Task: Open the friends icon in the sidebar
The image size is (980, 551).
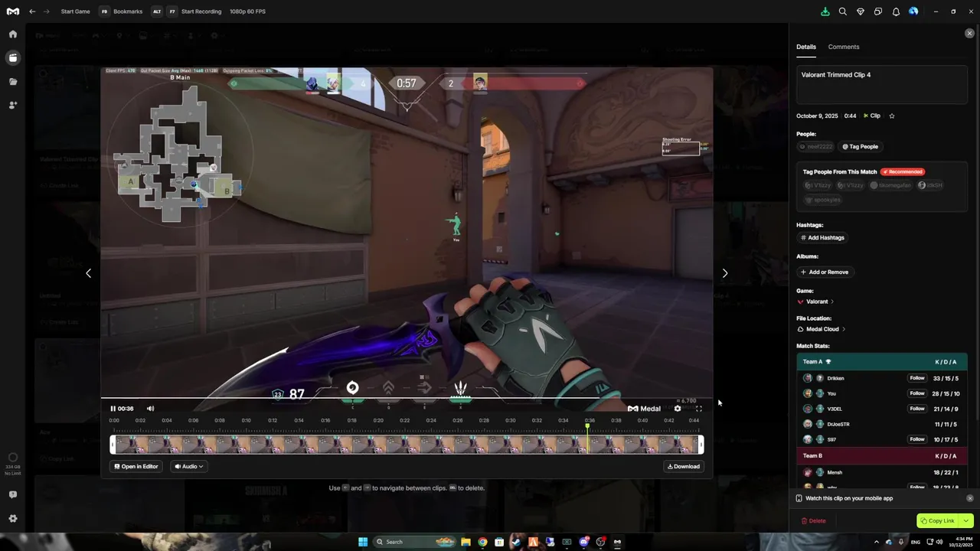Action: point(13,105)
